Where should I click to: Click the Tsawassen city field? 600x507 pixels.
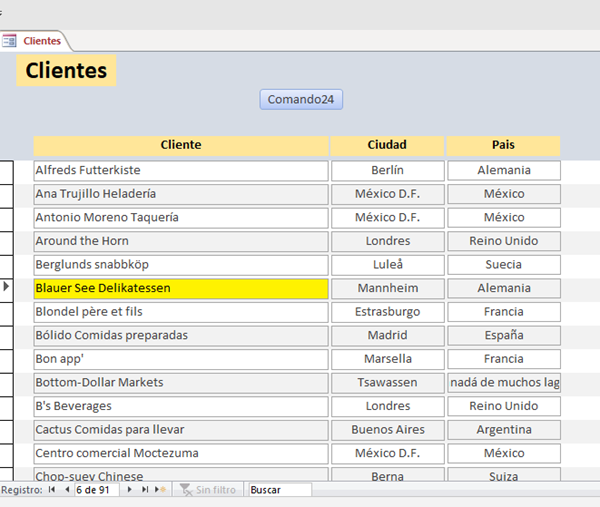pos(387,382)
